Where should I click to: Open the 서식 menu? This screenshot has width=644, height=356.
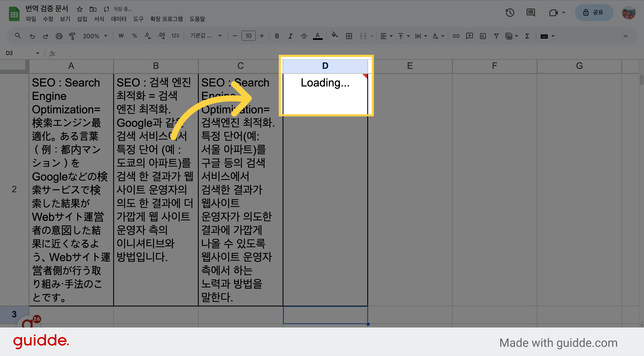point(99,19)
